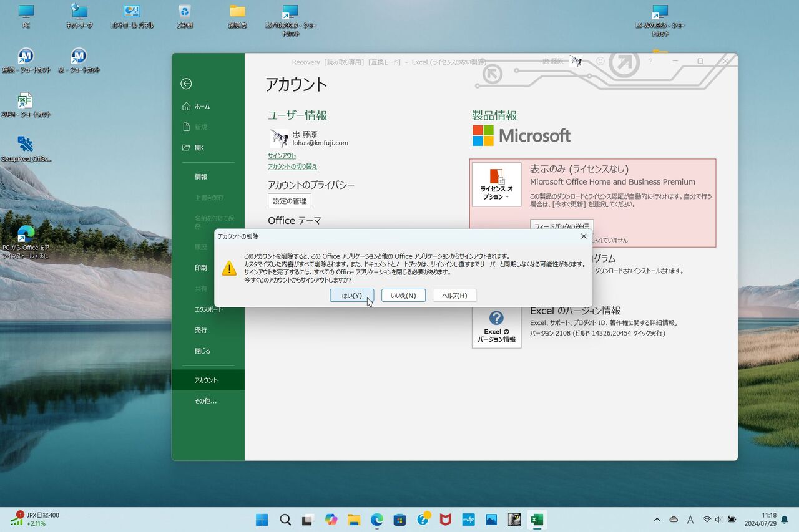
Task: Launch Copilot from the taskbar
Action: (331, 520)
